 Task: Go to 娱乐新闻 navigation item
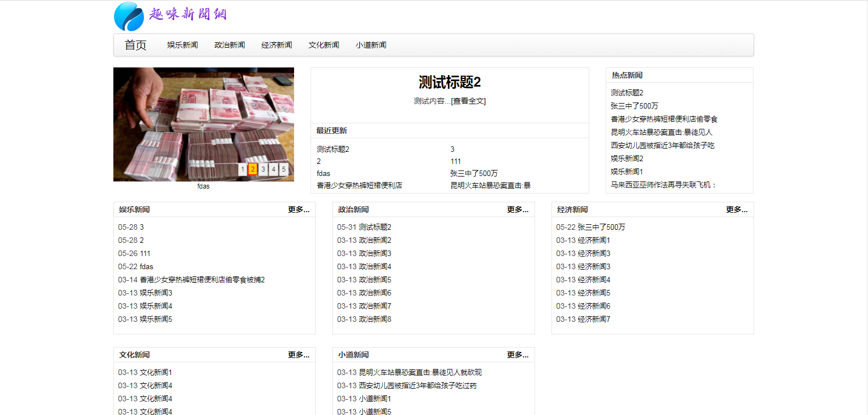pos(182,45)
